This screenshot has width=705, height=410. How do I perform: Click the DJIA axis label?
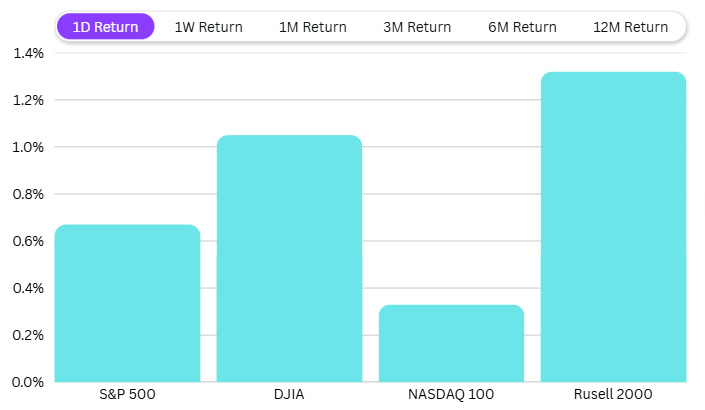[289, 395]
